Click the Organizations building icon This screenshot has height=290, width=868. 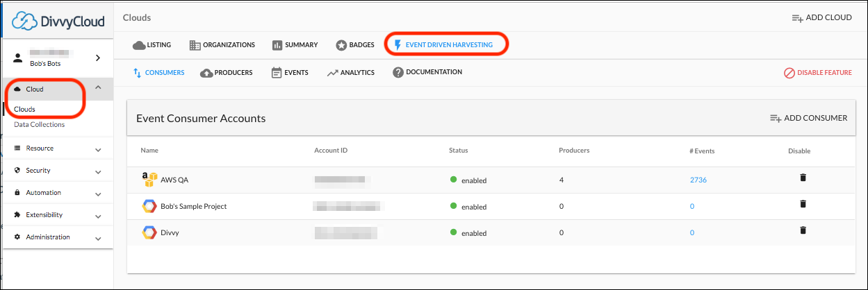tap(195, 45)
